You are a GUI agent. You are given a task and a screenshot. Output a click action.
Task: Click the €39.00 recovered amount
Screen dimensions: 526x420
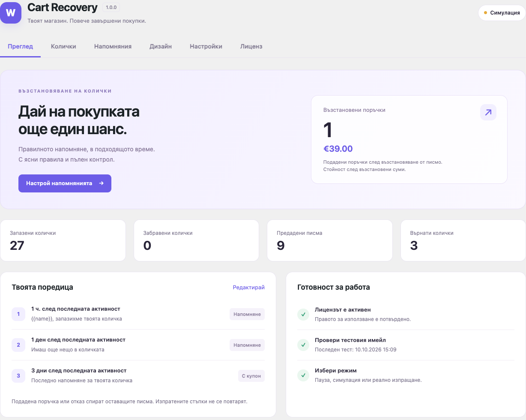click(x=338, y=149)
